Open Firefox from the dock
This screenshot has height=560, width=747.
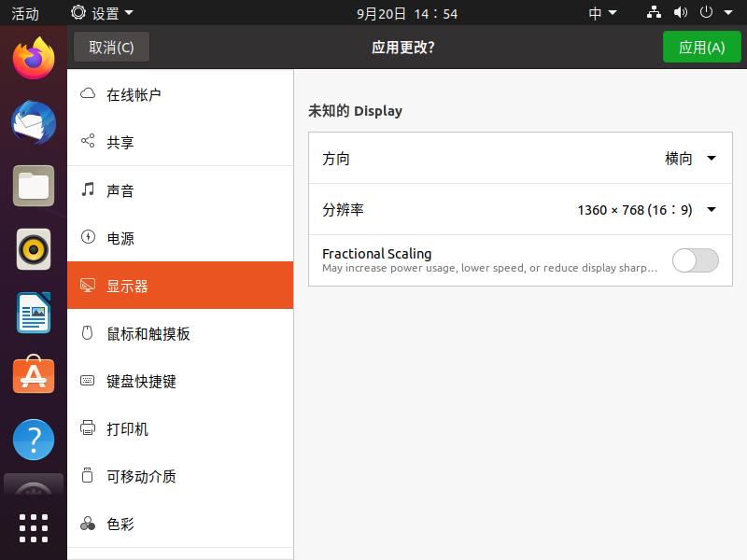click(34, 59)
